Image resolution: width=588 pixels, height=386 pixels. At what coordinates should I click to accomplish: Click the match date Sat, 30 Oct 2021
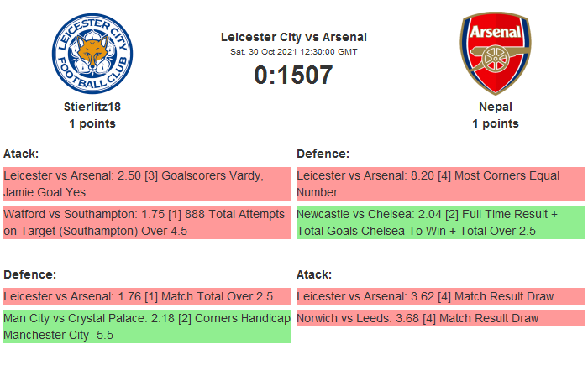293,52
